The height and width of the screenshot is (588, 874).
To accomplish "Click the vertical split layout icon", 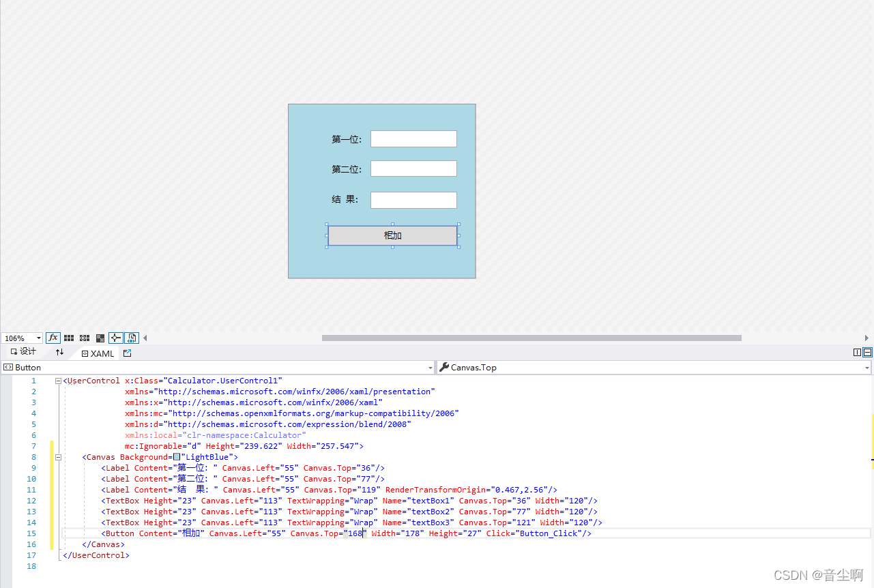I will tap(857, 352).
